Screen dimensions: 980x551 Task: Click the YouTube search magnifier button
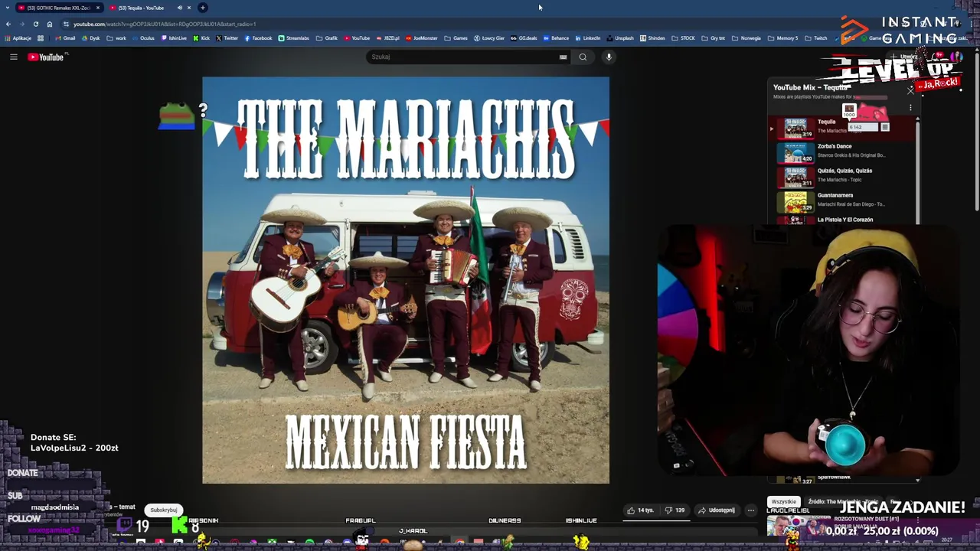[583, 57]
